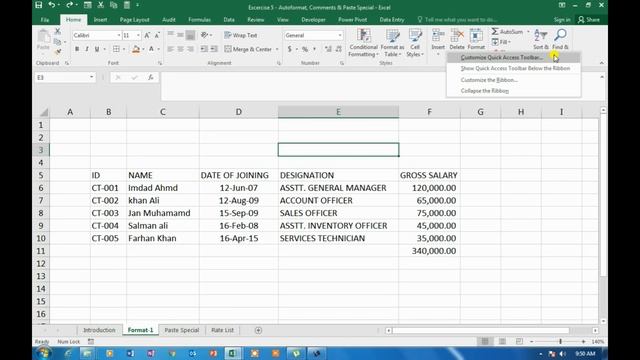Expand Cell Styles gallery
Viewport: 640px width, 360px height.
(x=415, y=43)
